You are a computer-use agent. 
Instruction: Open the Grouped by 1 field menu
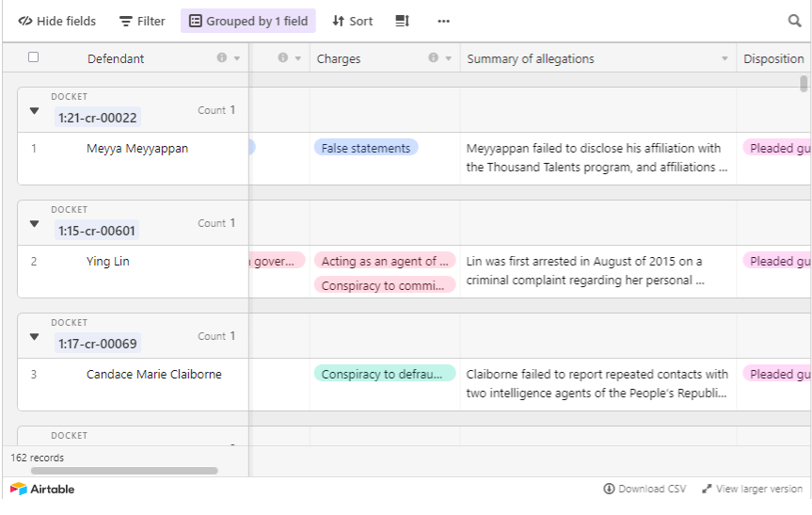pyautogui.click(x=248, y=21)
